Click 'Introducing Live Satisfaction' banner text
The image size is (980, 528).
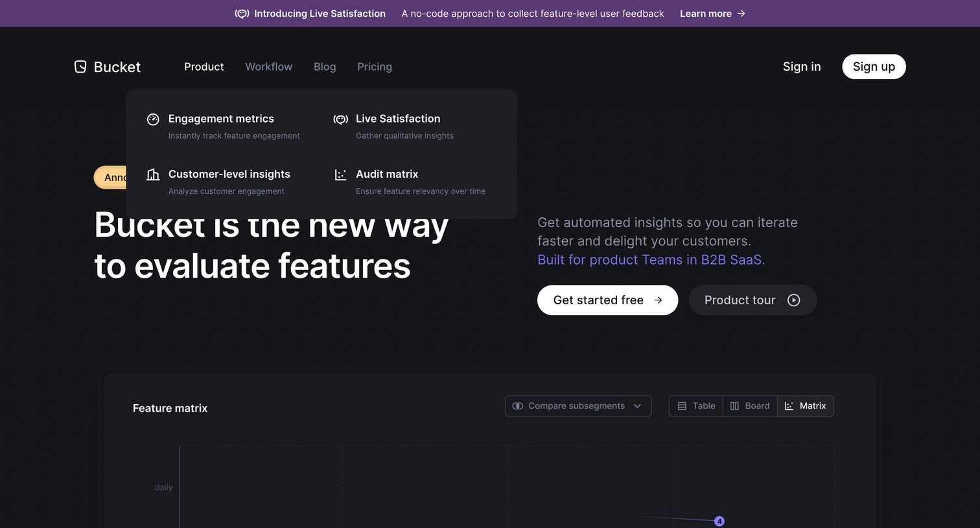coord(320,14)
